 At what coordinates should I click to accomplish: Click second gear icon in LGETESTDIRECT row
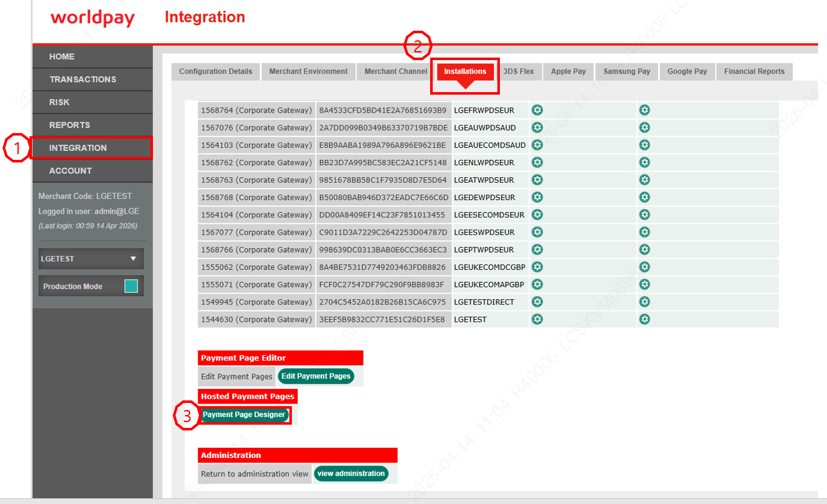coord(645,302)
